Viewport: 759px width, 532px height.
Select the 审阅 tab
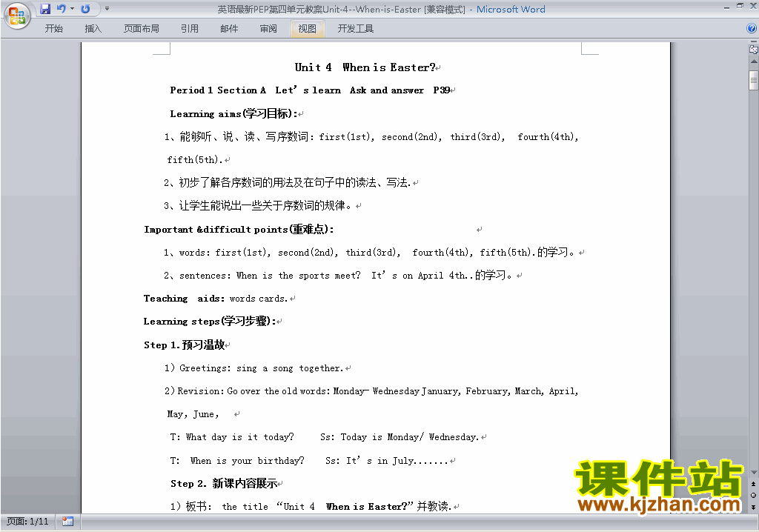[268, 29]
